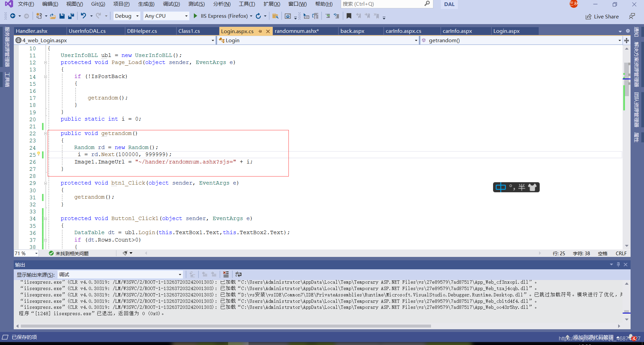Collapse the Page_Load method on line 12
The width and height of the screenshot is (644, 345).
[46, 62]
